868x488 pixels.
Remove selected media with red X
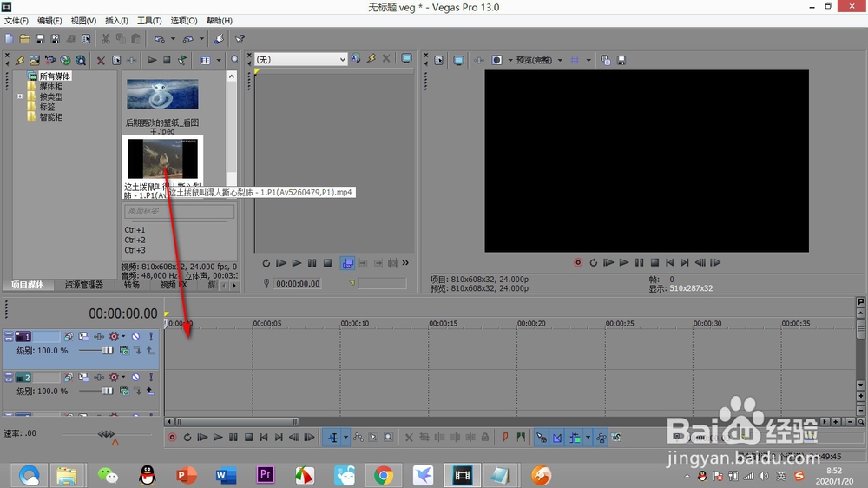(x=101, y=60)
